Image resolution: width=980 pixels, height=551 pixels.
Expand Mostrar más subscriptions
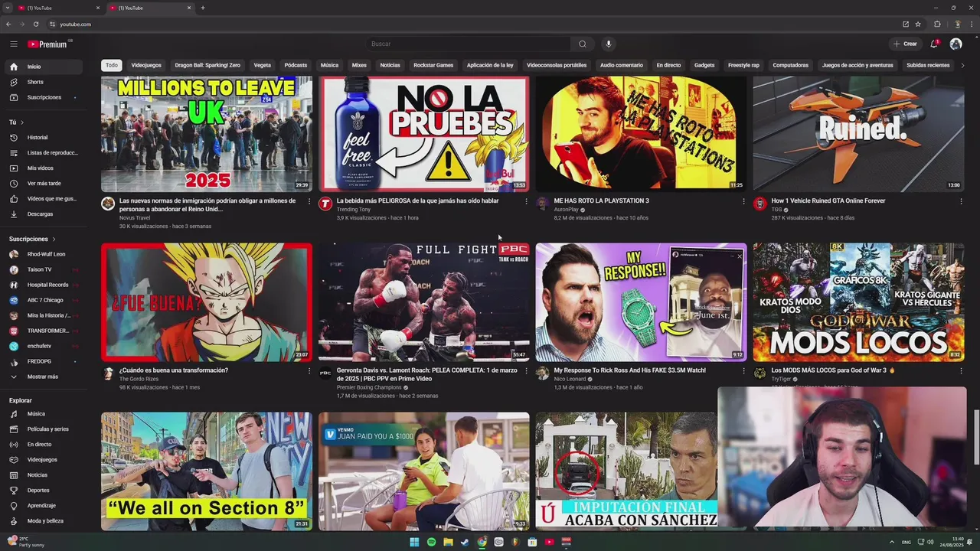44,377
